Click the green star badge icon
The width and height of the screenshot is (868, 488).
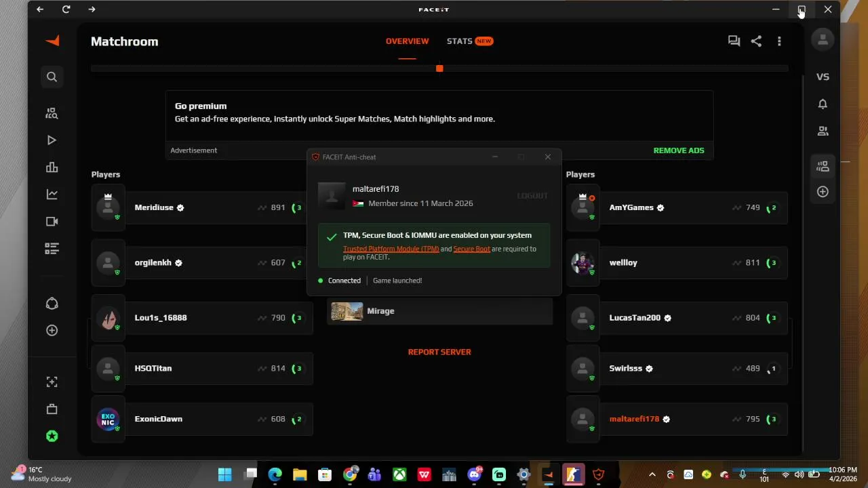pyautogui.click(x=52, y=436)
